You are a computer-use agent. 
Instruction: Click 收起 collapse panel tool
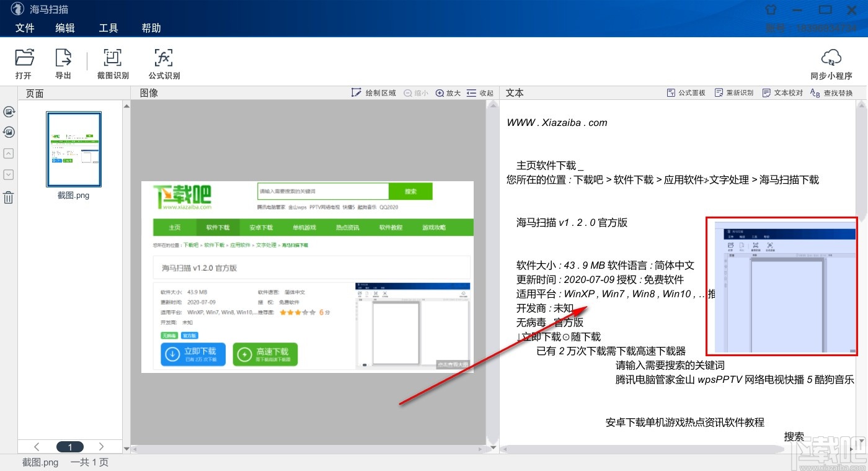480,93
